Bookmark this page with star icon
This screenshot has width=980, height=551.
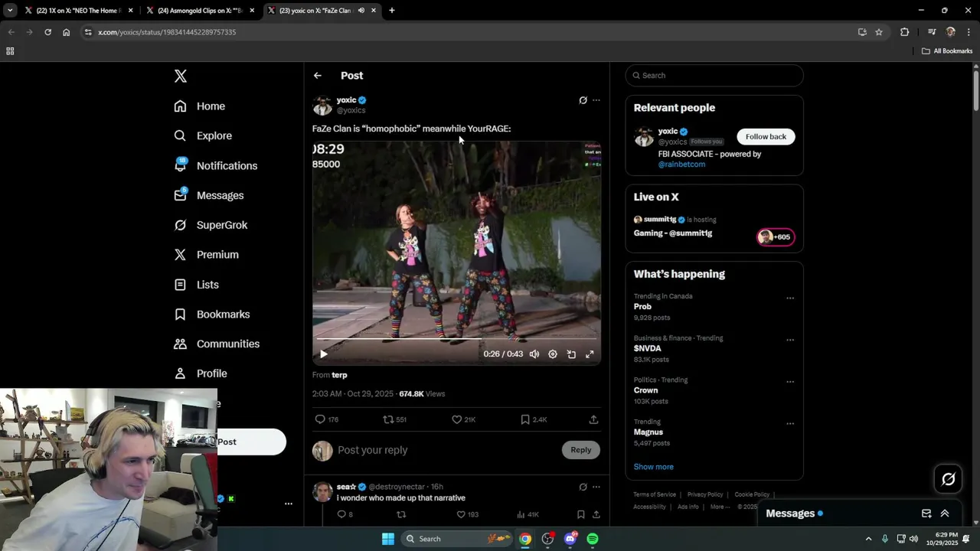tap(879, 32)
